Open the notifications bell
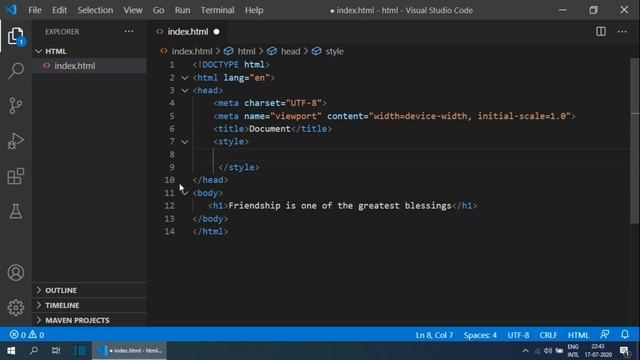This screenshot has height=360, width=640. pos(624,335)
